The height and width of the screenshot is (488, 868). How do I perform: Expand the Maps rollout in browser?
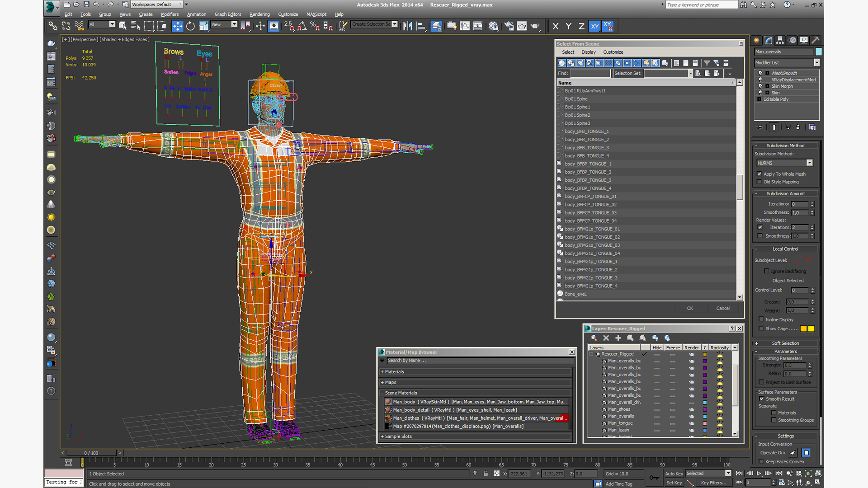coord(391,382)
